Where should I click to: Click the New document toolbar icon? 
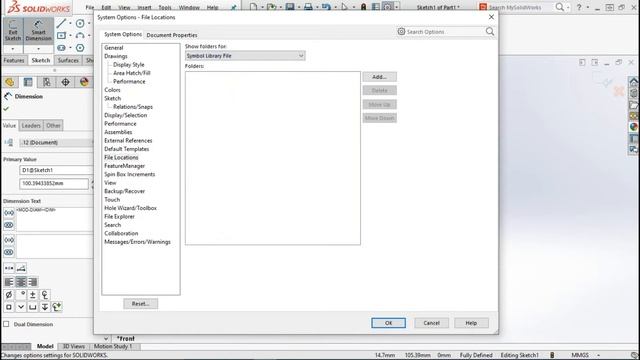[253, 7]
